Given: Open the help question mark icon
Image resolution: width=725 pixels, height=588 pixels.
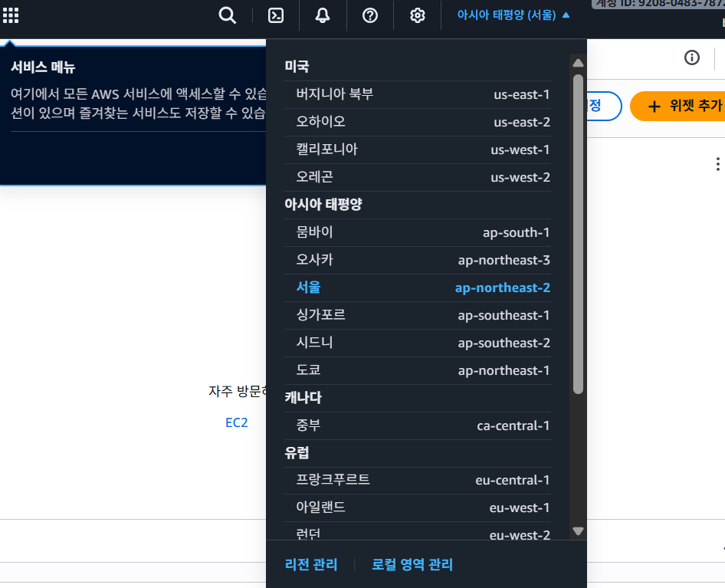Looking at the screenshot, I should tap(370, 15).
